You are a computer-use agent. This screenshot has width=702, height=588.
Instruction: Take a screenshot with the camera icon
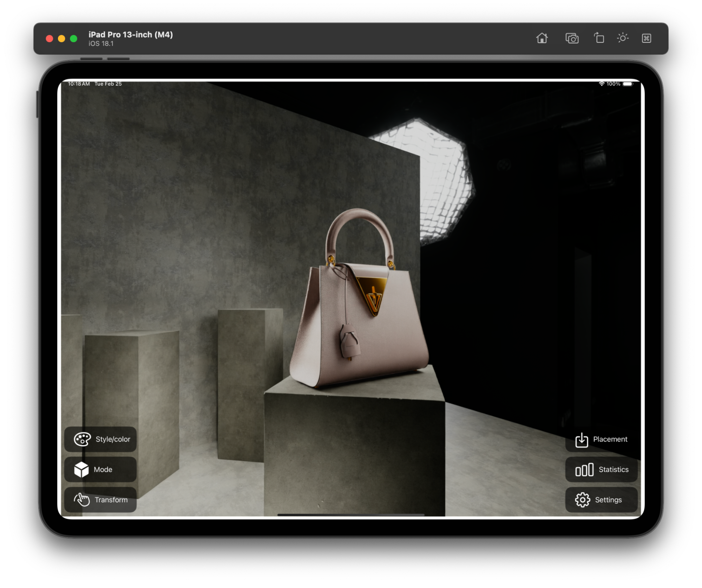[x=572, y=38]
